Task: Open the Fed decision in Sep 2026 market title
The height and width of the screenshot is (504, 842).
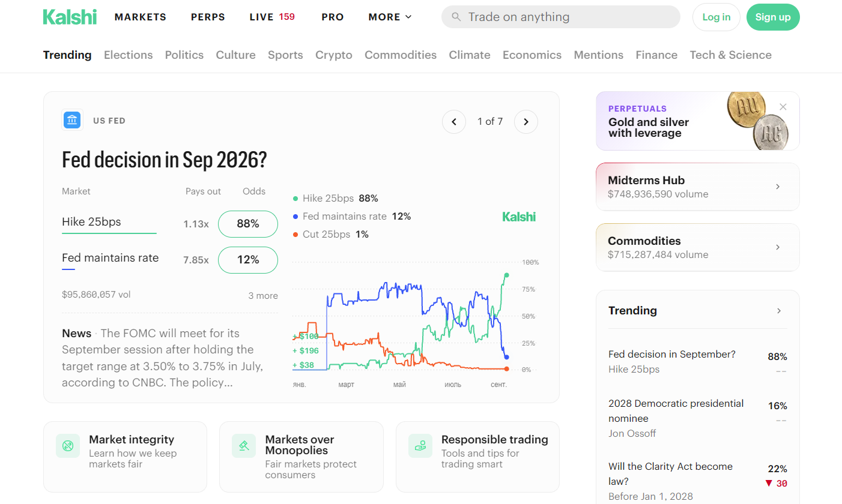Action: (x=165, y=160)
